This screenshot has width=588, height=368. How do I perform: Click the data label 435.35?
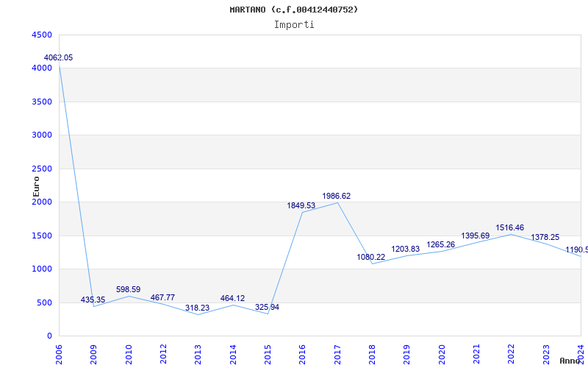(x=93, y=300)
